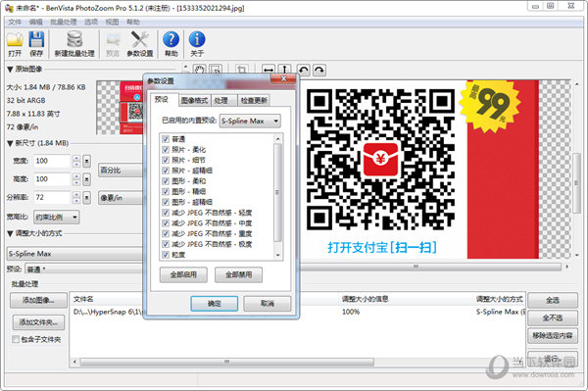Click the 添加图像... button
The height and width of the screenshot is (391, 588).
tap(38, 300)
